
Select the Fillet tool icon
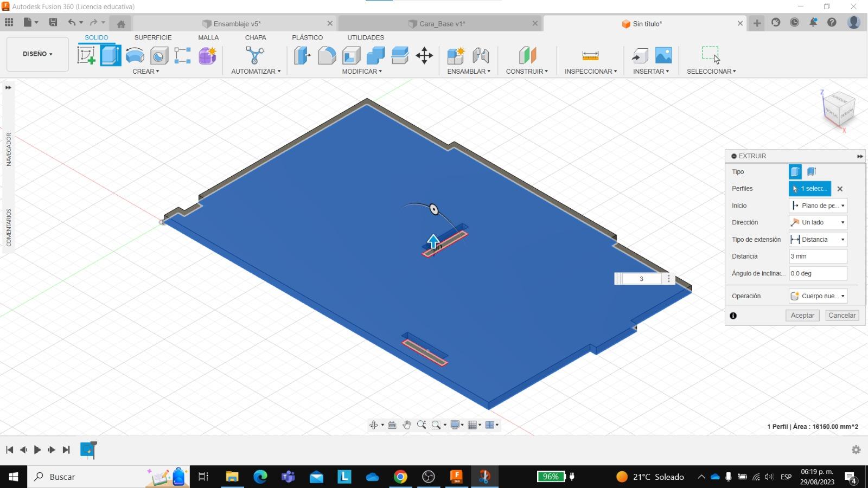coord(327,55)
